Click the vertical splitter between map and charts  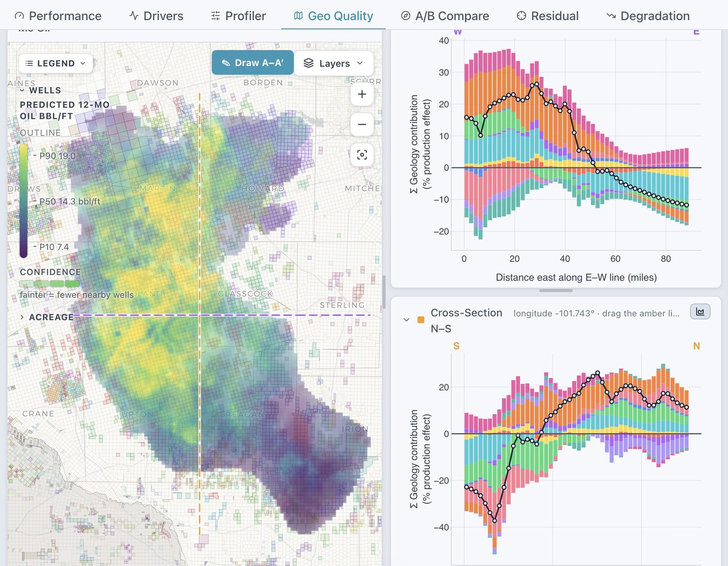(384, 292)
